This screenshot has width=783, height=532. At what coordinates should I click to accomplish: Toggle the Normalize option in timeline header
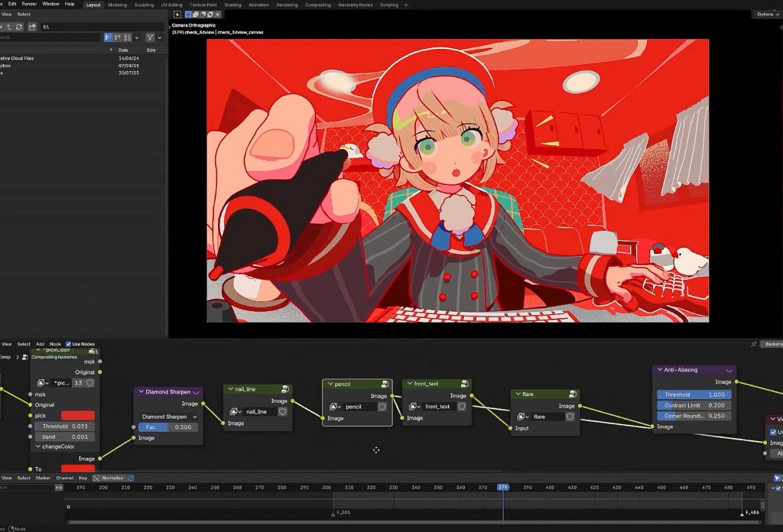[x=112, y=478]
